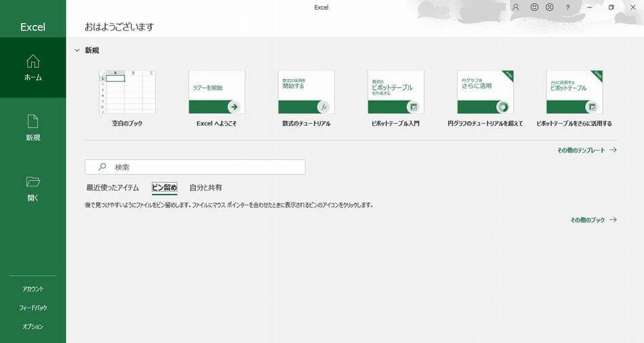644x343 pixels.
Task: Select the ピン留め tab
Action: coord(164,188)
